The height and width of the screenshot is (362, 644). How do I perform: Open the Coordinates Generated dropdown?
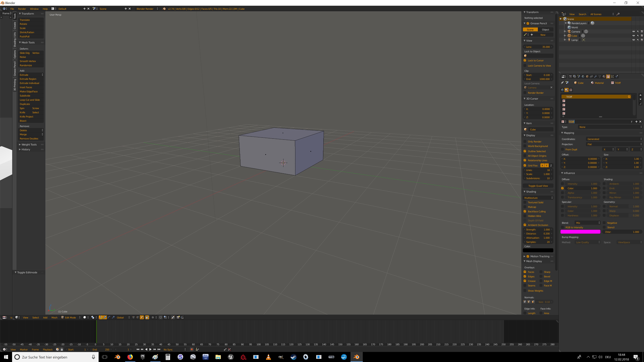[614, 139]
